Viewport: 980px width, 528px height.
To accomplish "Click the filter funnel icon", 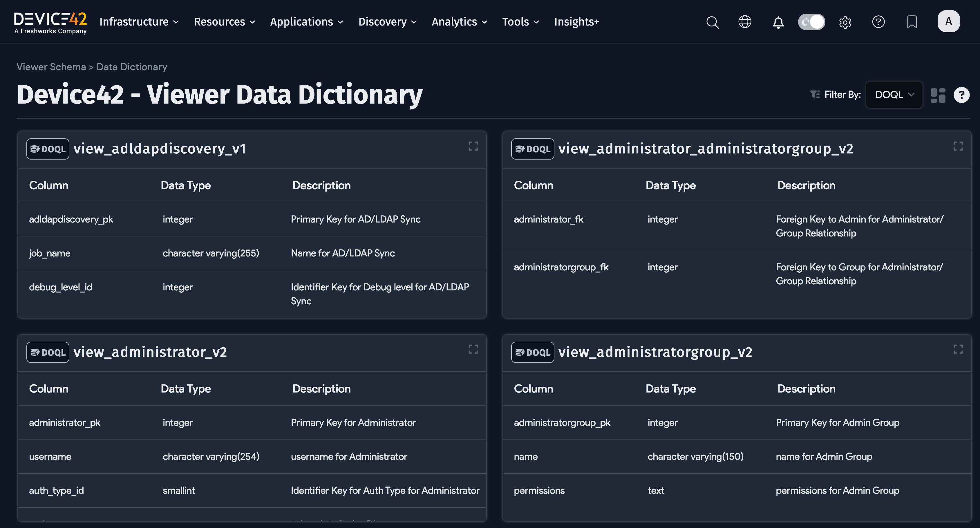I will tap(815, 94).
